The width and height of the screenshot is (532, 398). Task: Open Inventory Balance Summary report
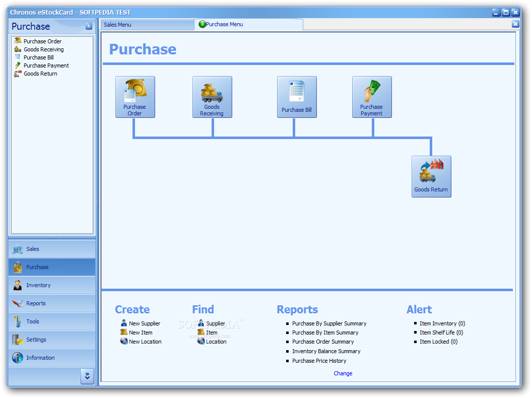[326, 351]
